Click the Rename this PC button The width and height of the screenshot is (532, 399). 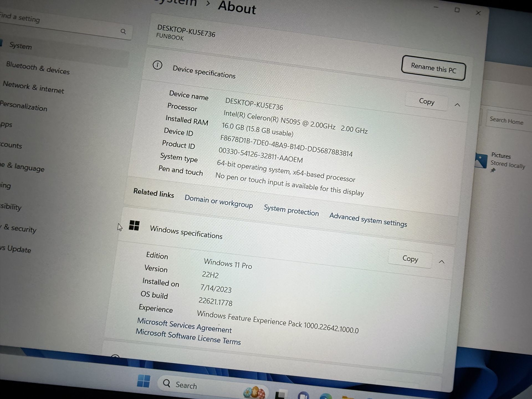433,68
